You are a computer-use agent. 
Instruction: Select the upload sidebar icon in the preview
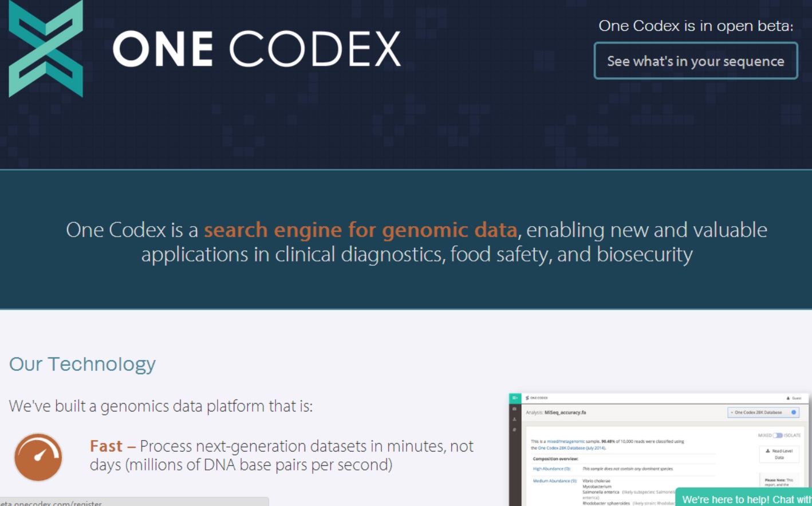(x=515, y=419)
